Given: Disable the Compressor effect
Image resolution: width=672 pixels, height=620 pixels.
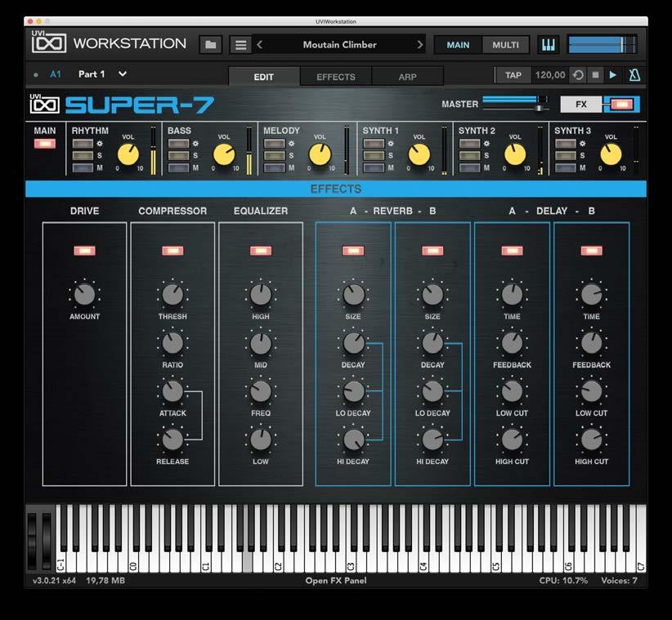Looking at the screenshot, I should pyautogui.click(x=172, y=251).
